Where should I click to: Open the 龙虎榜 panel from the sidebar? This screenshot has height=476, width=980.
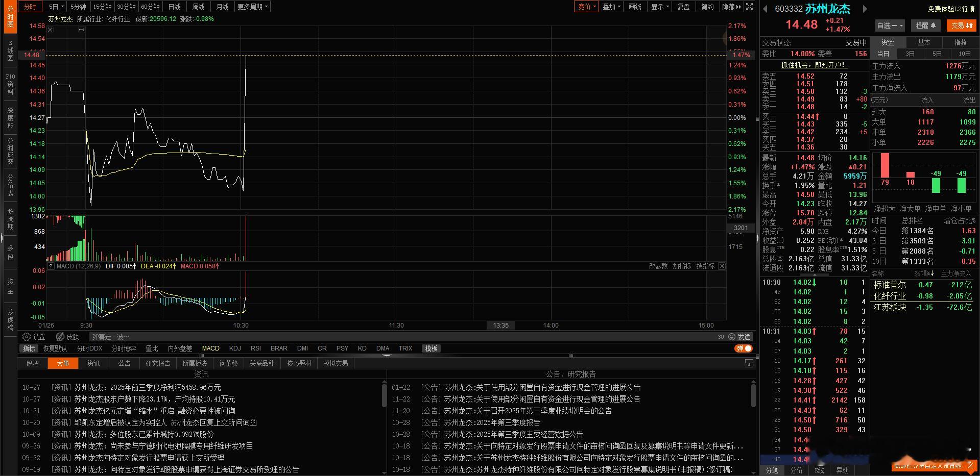point(9,319)
